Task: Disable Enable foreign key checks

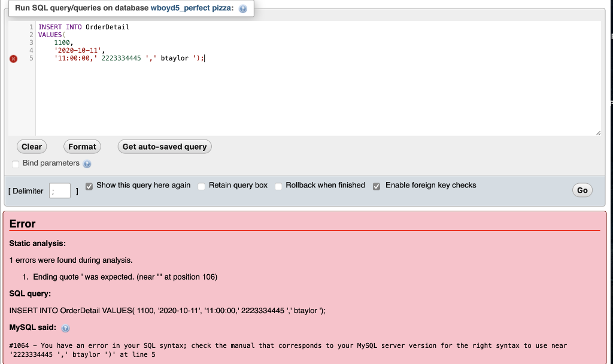Action: coord(377,186)
